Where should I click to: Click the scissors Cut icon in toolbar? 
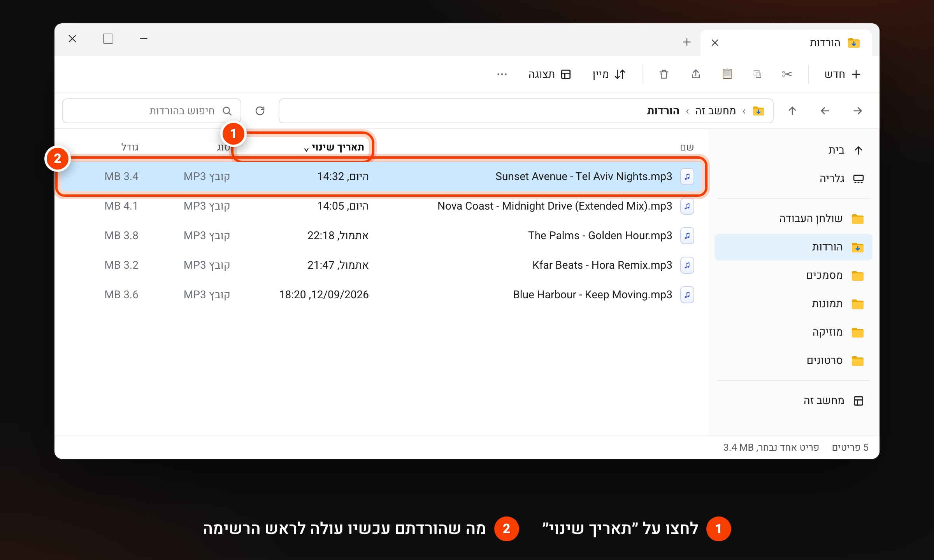pos(787,74)
